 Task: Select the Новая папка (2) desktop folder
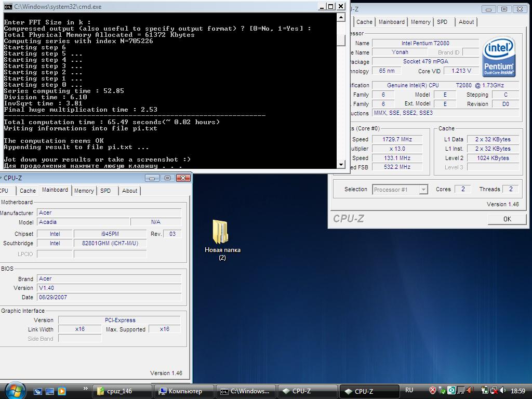(x=222, y=240)
